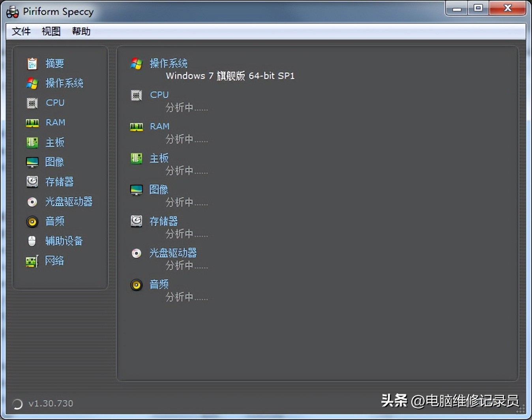This screenshot has height=420, width=532.
Task: Click the CPU chip icon in the sidebar
Action: [32, 103]
